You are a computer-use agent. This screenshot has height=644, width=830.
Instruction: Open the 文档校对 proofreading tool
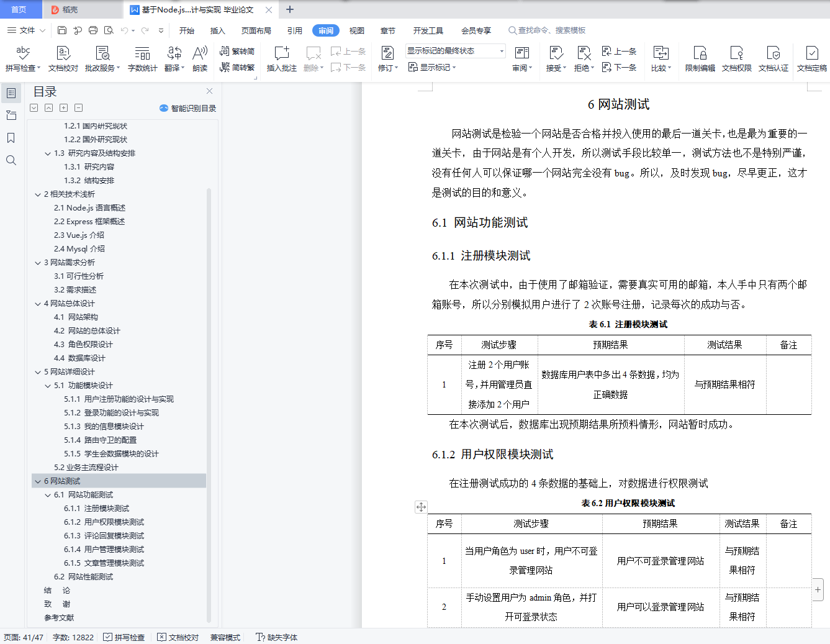(x=63, y=59)
